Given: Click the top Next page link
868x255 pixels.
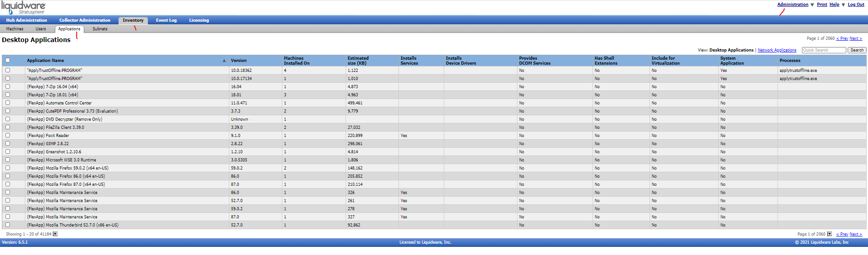Looking at the screenshot, I should pyautogui.click(x=856, y=38).
